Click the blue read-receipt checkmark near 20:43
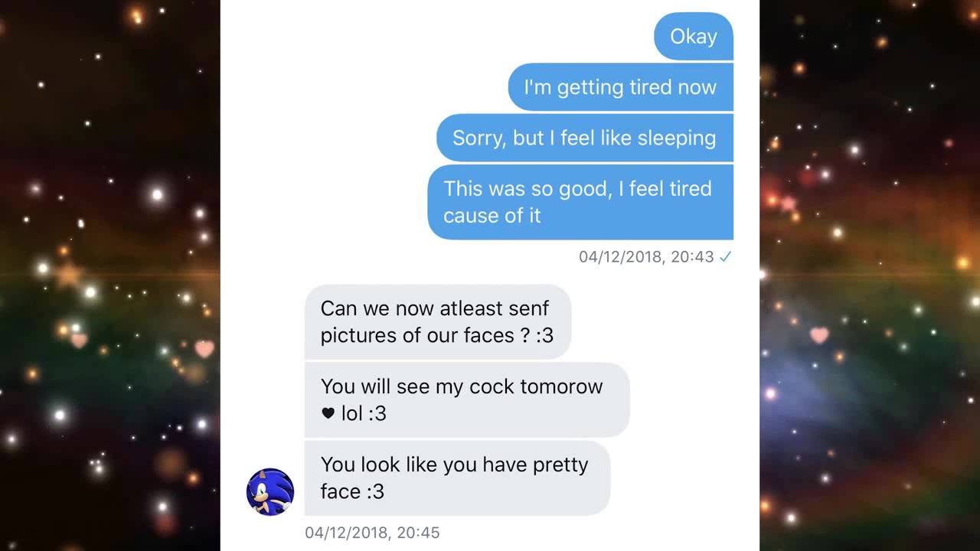This screenshot has width=980, height=551. coord(724,257)
